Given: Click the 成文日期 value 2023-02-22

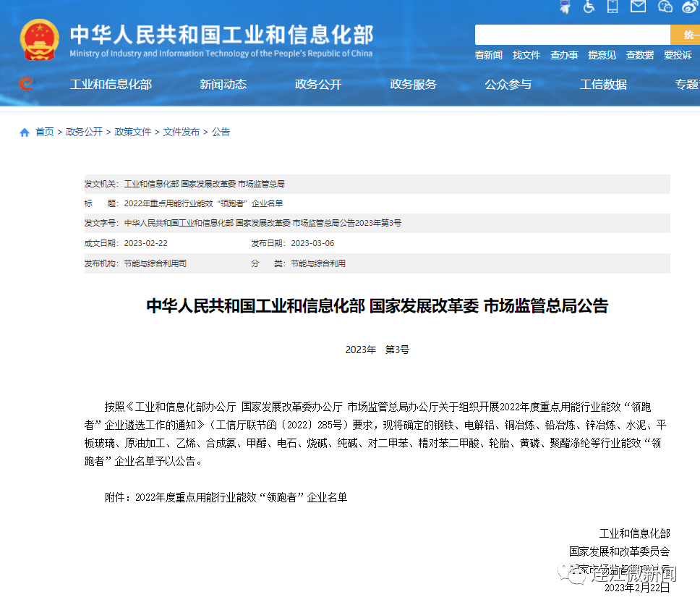Looking at the screenshot, I should (146, 243).
